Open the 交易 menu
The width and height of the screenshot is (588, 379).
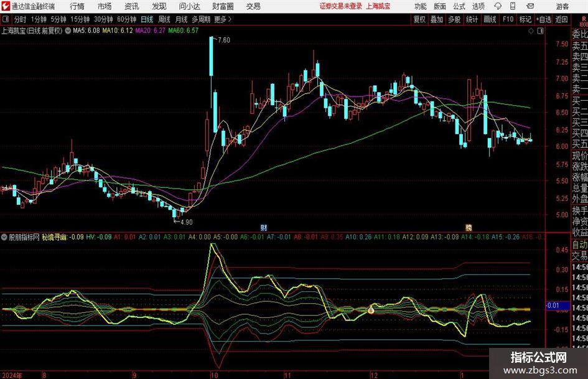click(x=253, y=6)
